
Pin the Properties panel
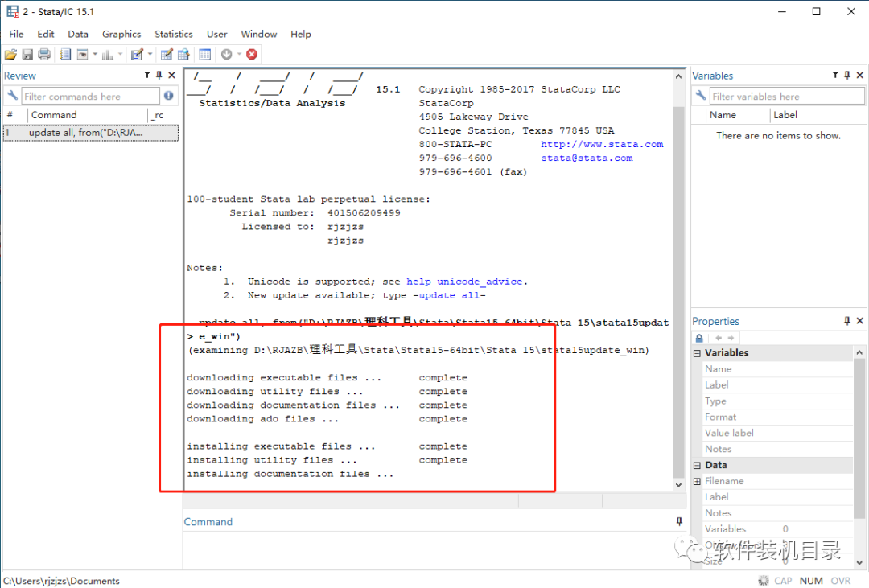click(847, 320)
